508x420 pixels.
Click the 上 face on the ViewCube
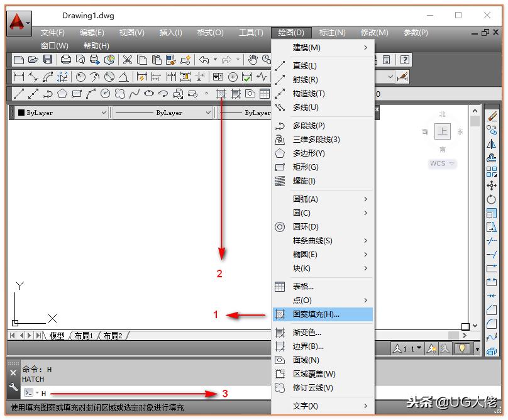(443, 131)
